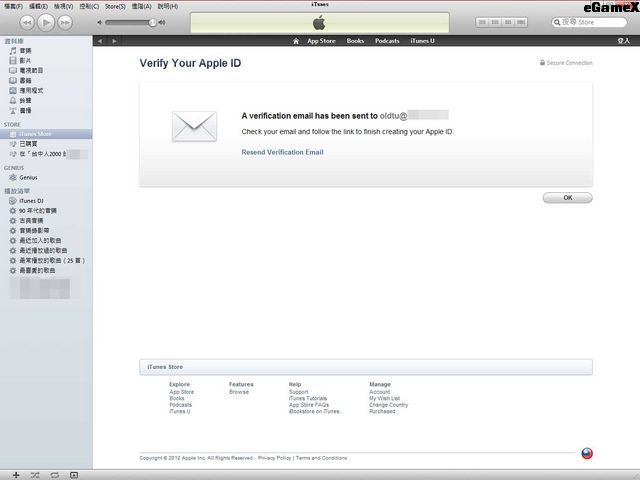Click the store back arrow
The height and width of the screenshot is (480, 640).
point(100,41)
